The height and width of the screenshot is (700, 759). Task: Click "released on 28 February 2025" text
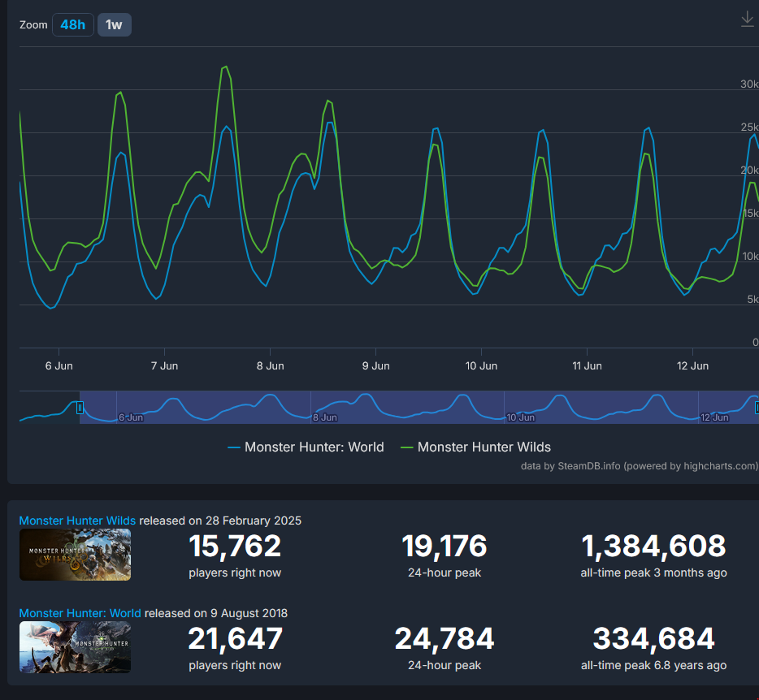[x=220, y=521]
